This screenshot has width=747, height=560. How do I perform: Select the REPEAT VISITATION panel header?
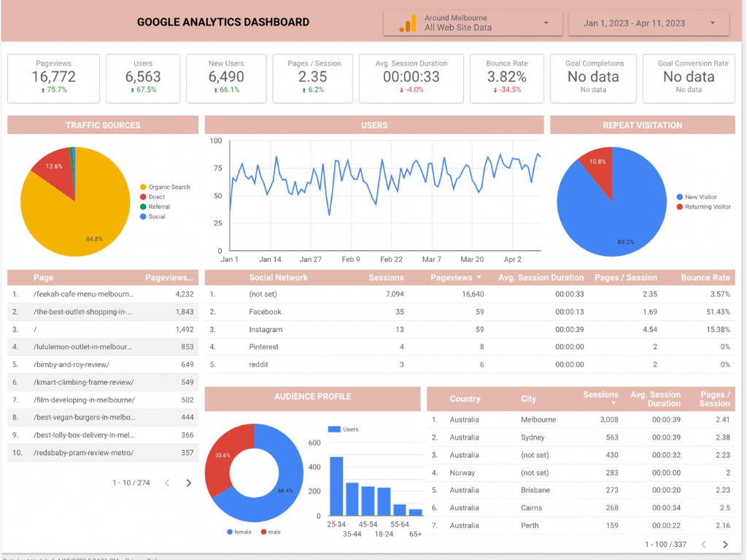pyautogui.click(x=642, y=125)
